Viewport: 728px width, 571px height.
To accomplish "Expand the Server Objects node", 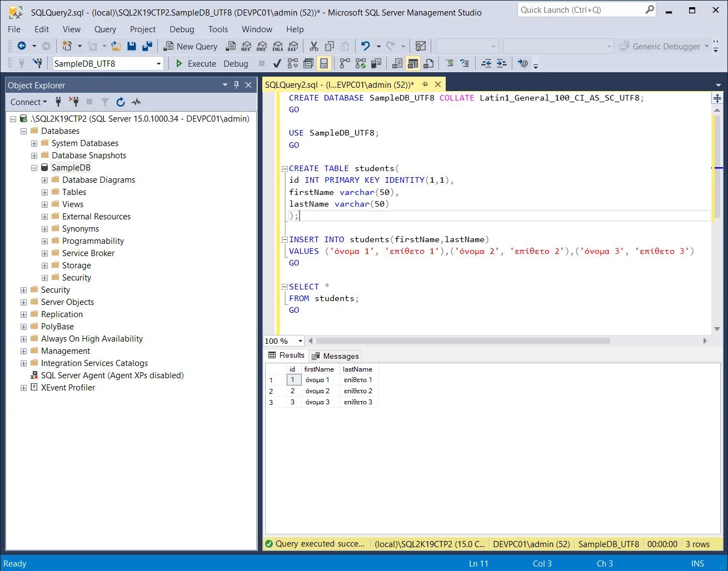I will pyautogui.click(x=24, y=302).
